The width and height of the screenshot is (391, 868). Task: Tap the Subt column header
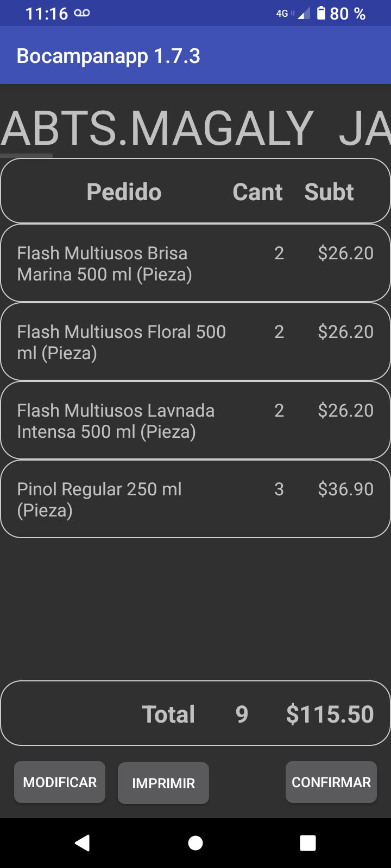[x=329, y=192]
